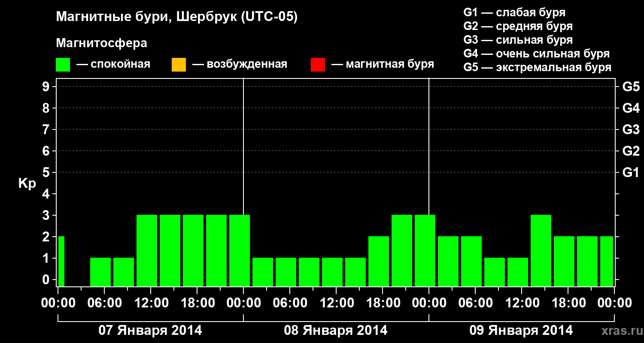Click the green 'спокойная' legend swatch

[63, 65]
